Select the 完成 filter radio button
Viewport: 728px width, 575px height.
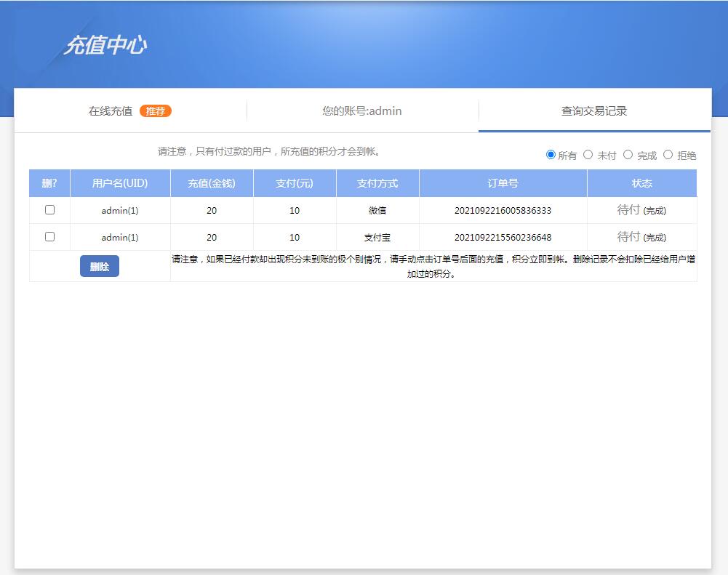pos(628,155)
